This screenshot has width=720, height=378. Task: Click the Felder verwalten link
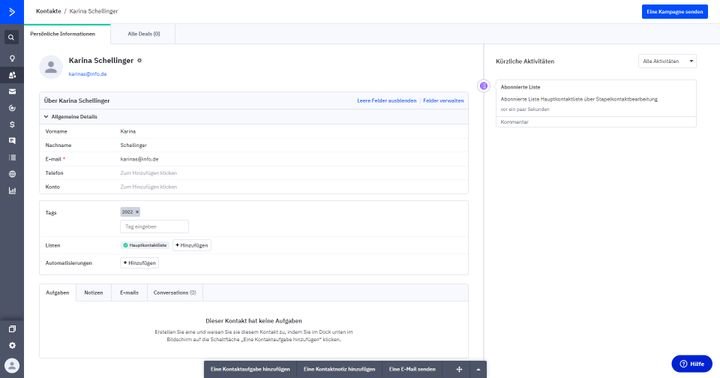pyautogui.click(x=443, y=101)
